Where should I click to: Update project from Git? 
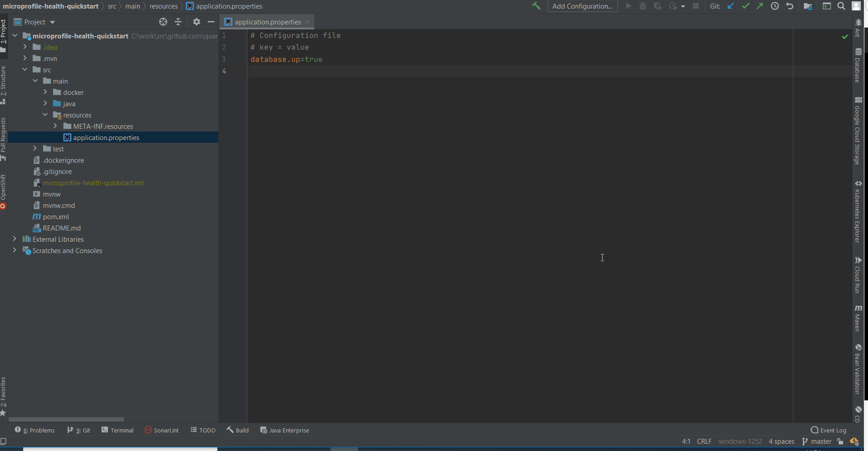(731, 6)
